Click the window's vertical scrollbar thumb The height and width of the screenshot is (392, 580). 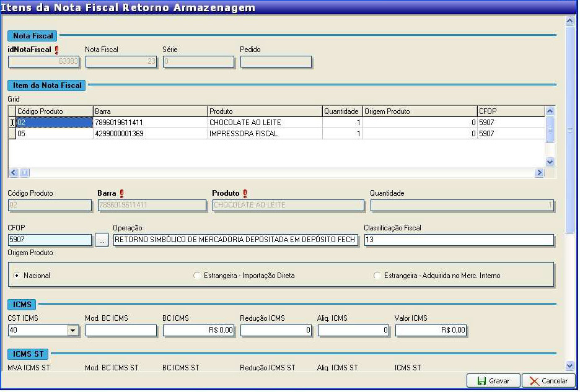pyautogui.click(x=570, y=129)
